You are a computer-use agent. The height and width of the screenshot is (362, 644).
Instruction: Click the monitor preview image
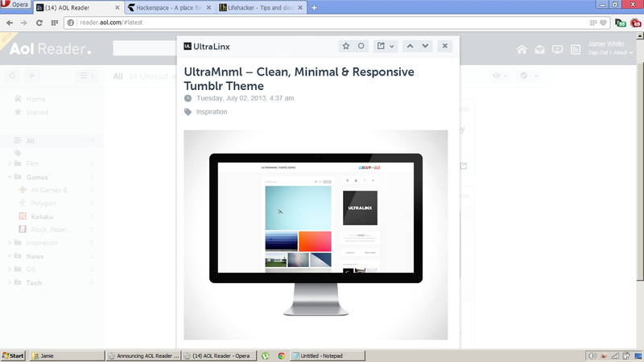316,235
